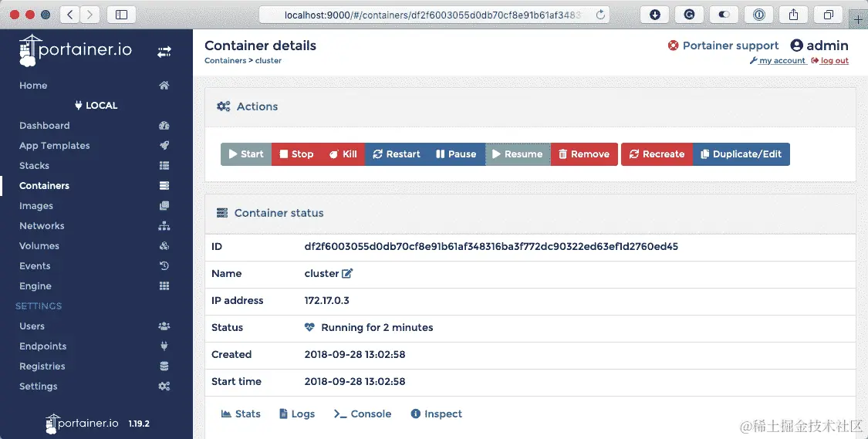Click the Stacks list icon
Viewport: 868px width, 439px height.
(164, 166)
